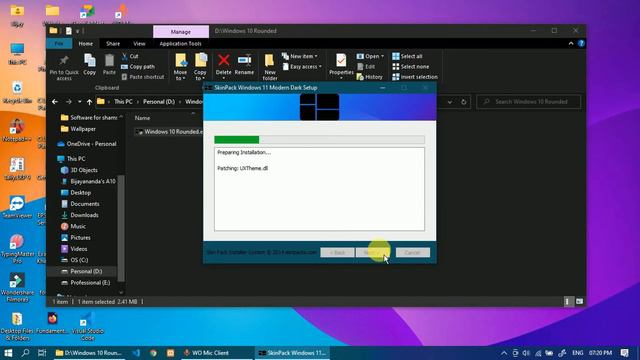Switch to large icons view button
Viewport: 640px width, 360px height.
tap(580, 302)
